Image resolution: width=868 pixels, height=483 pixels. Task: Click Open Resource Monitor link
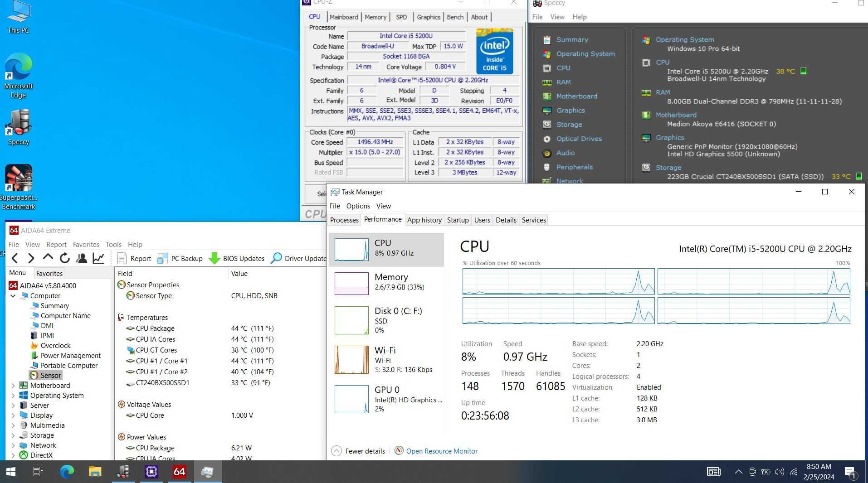pyautogui.click(x=442, y=451)
